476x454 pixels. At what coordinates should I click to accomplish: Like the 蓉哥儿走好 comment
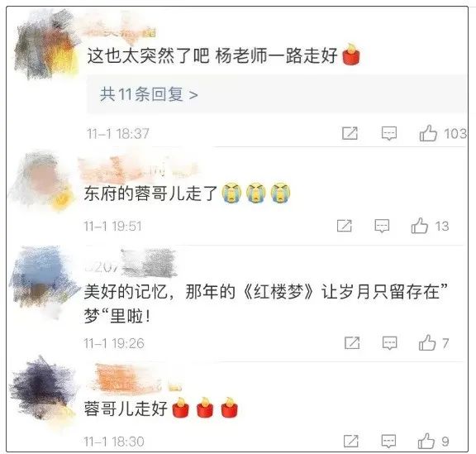tap(426, 441)
